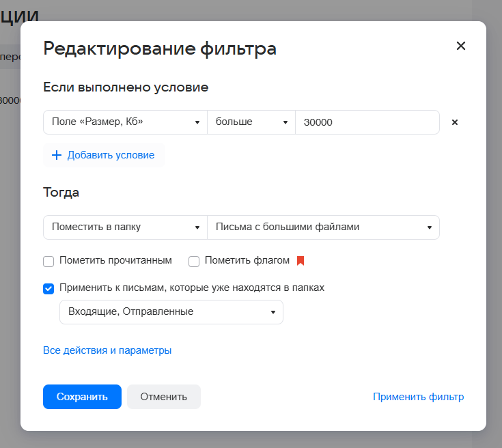Click the 'Если выполнено условие' section heading
Screen dimensions: 502x448
pyautogui.click(x=126, y=87)
